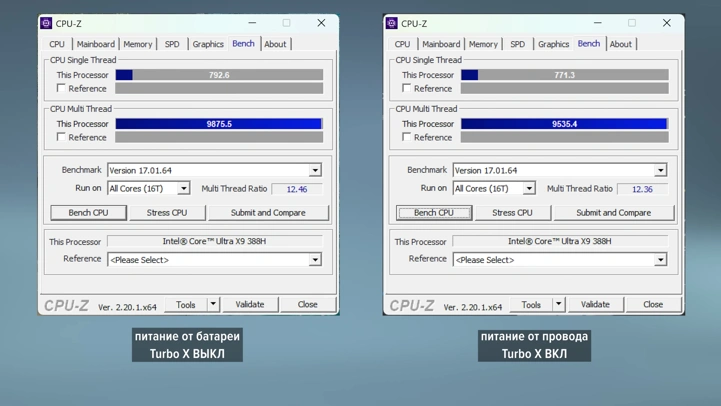
Task: Open Reference Please Select dropdown in left window
Action: [315, 260]
